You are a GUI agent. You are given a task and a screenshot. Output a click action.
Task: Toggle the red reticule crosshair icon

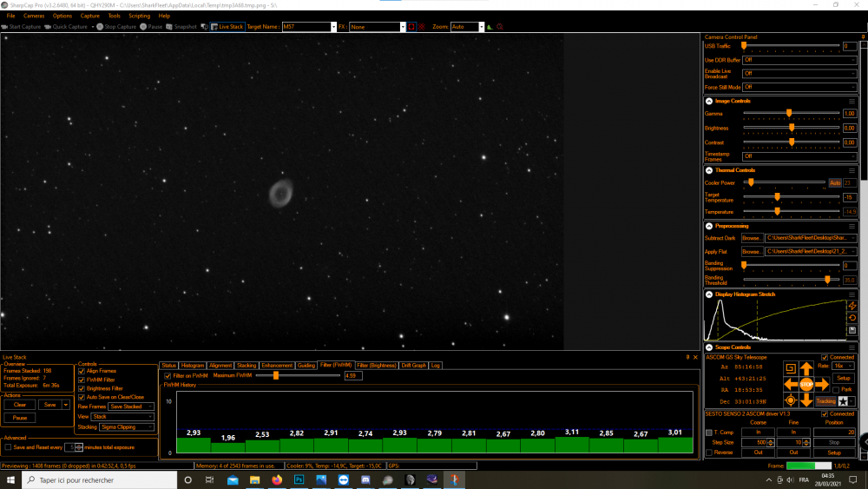[x=422, y=27]
